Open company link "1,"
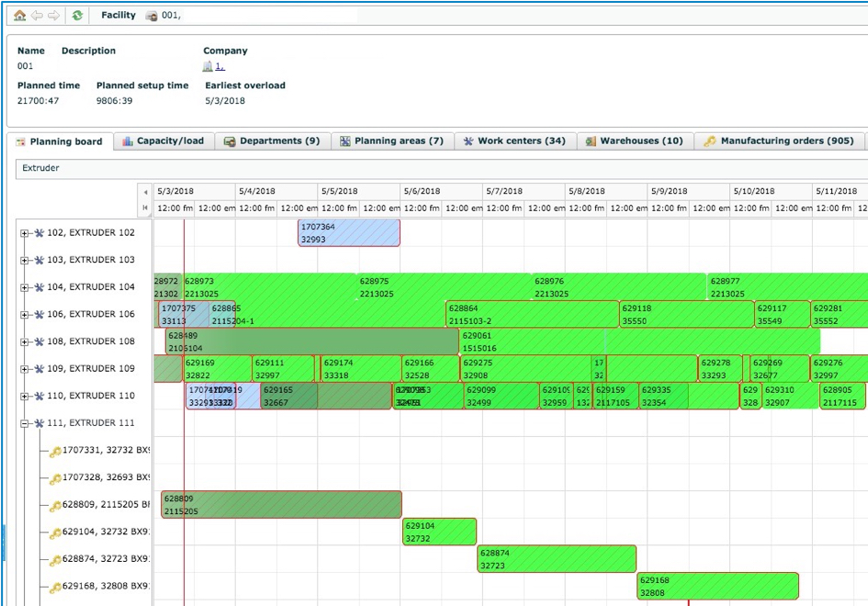Image resolution: width=868 pixels, height=606 pixels. pos(220,66)
